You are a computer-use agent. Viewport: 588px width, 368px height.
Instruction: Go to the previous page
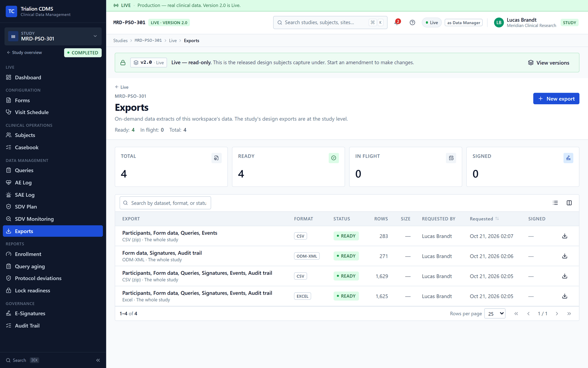[528, 313]
